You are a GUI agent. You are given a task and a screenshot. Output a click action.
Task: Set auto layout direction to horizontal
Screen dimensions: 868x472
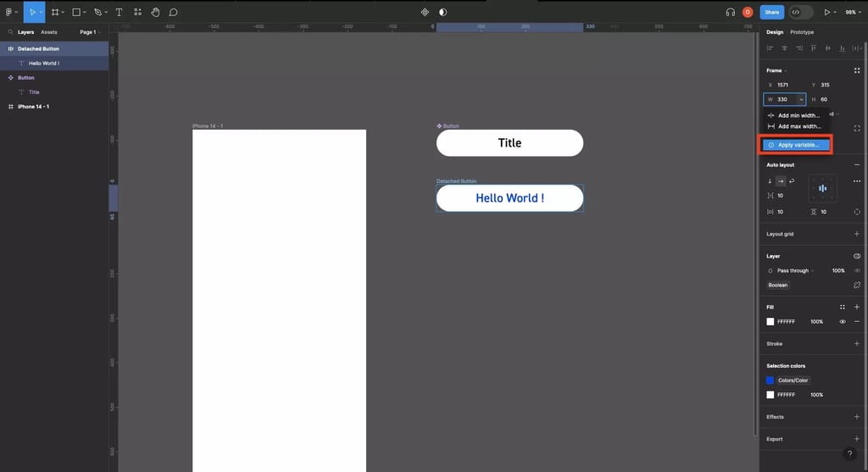coord(781,181)
